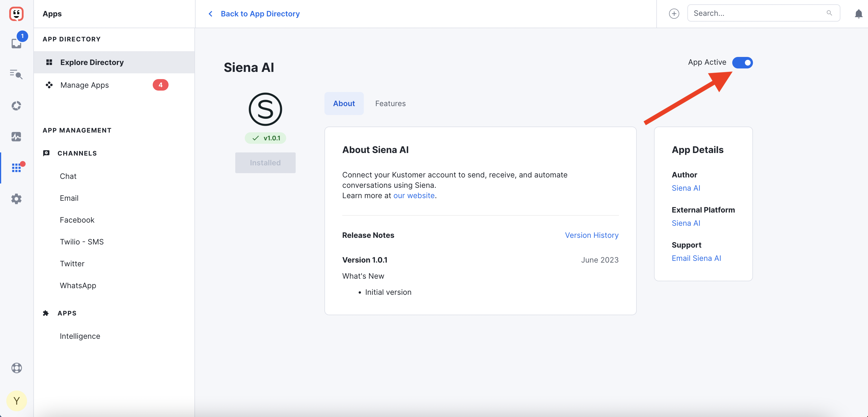Screen dimensions: 868x417
Task: Open the reporting chart icon
Action: coord(16,136)
